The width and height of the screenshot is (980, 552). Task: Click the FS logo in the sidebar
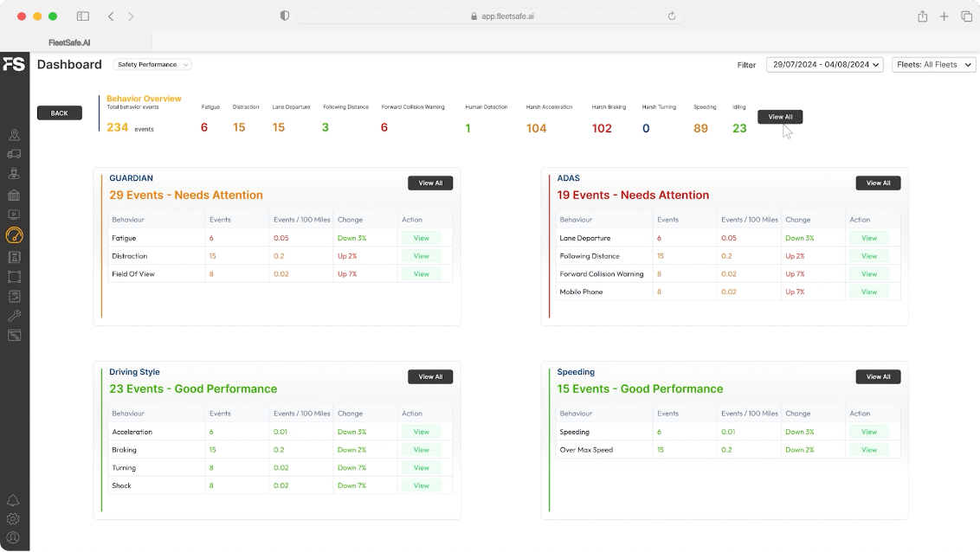click(14, 64)
